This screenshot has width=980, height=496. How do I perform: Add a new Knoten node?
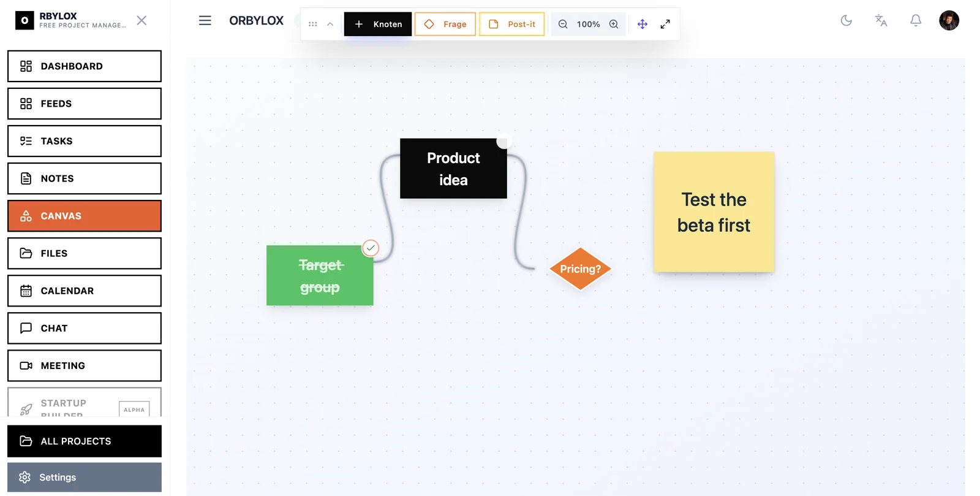[378, 25]
